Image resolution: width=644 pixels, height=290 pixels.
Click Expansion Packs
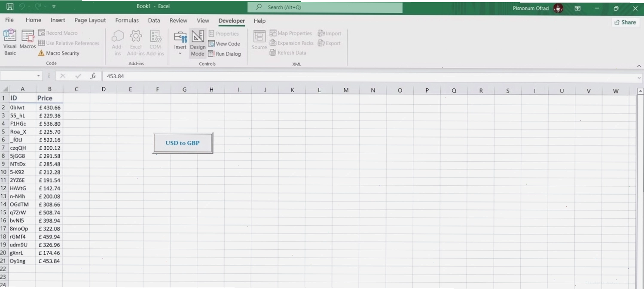[x=292, y=43]
